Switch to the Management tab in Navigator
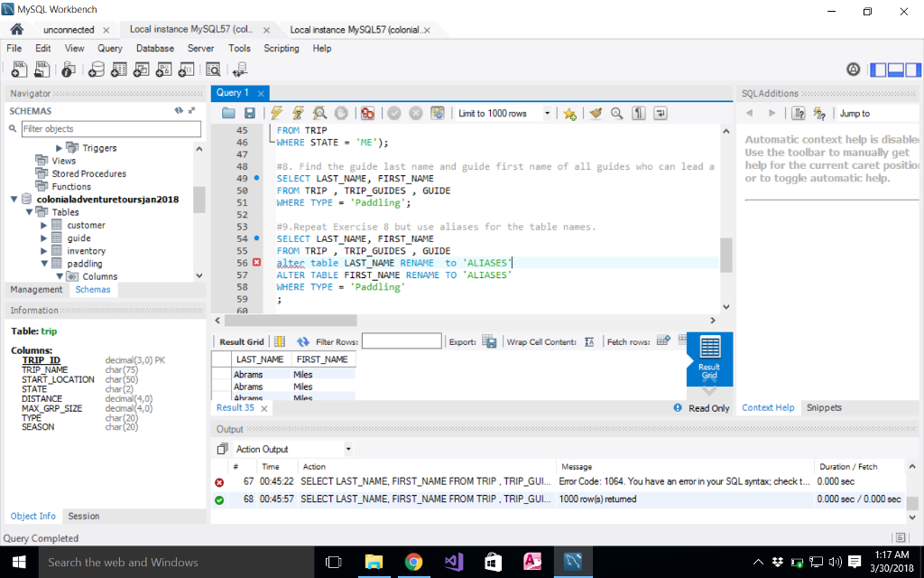The width and height of the screenshot is (924, 578). [36, 290]
